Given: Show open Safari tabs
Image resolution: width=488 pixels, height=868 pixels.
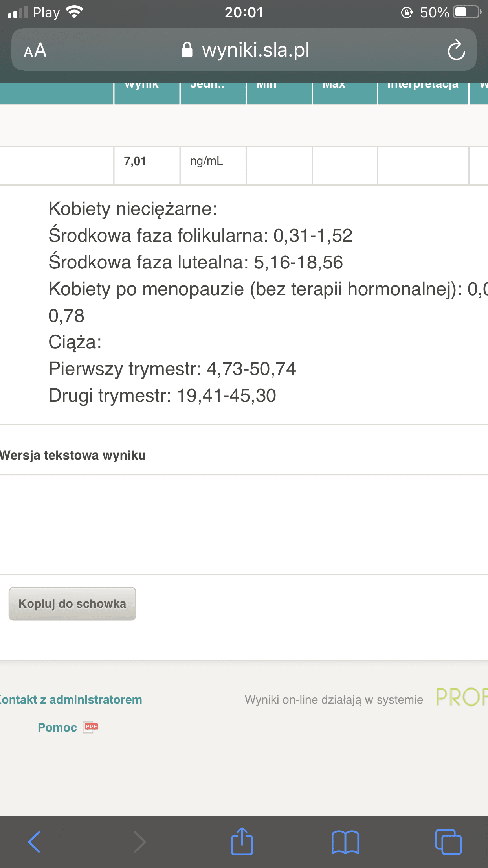Looking at the screenshot, I should (x=448, y=842).
